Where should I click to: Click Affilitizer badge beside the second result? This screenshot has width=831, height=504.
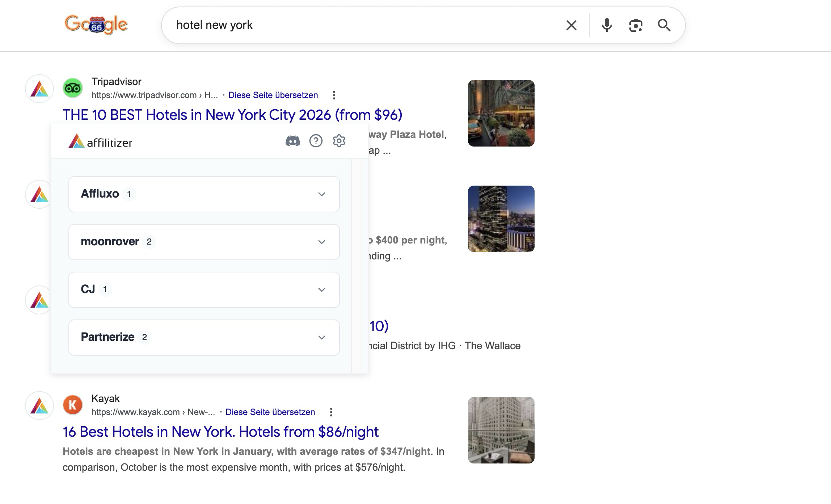tap(39, 194)
